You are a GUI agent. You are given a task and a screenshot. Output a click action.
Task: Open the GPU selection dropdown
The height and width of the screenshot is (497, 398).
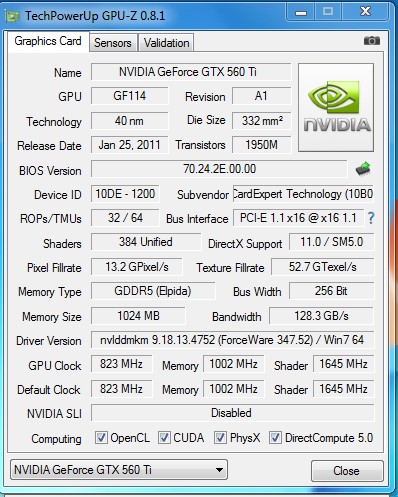click(119, 470)
